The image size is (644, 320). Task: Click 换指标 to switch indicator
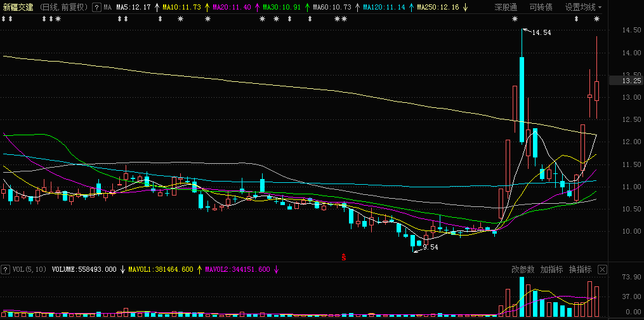click(x=580, y=269)
